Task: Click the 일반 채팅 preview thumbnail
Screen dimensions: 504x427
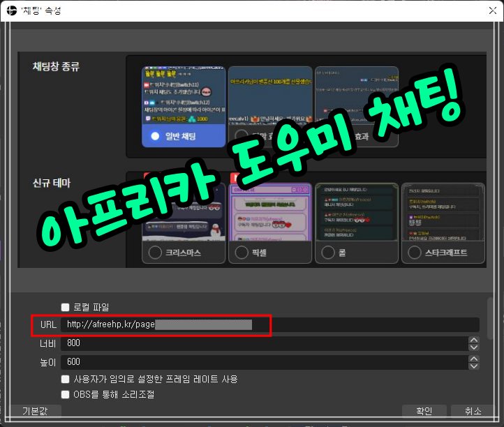Action: (184, 96)
